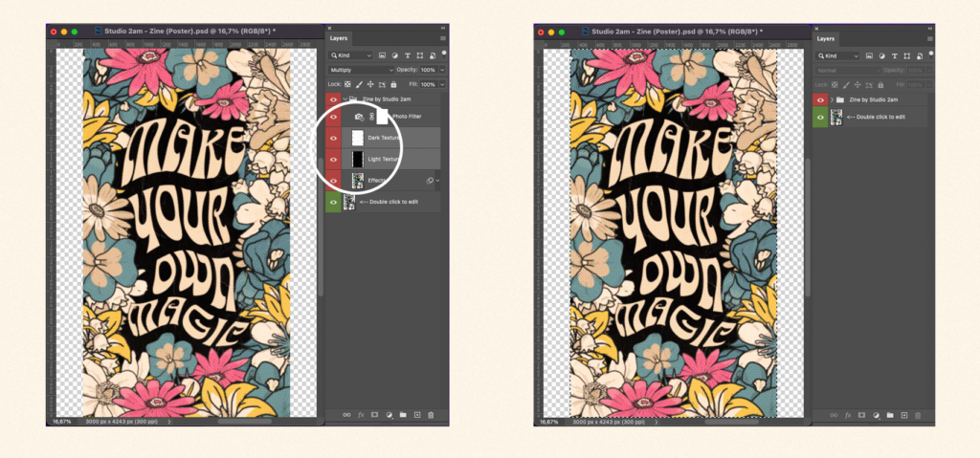The height and width of the screenshot is (458, 980).
Task: Hide 'Double click to edit' layer, left panel
Action: coord(333,202)
